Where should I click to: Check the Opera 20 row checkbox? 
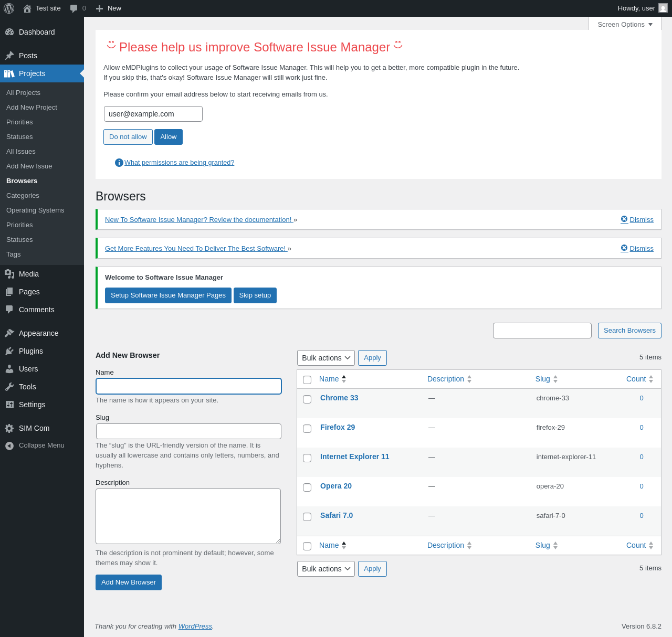(x=307, y=487)
